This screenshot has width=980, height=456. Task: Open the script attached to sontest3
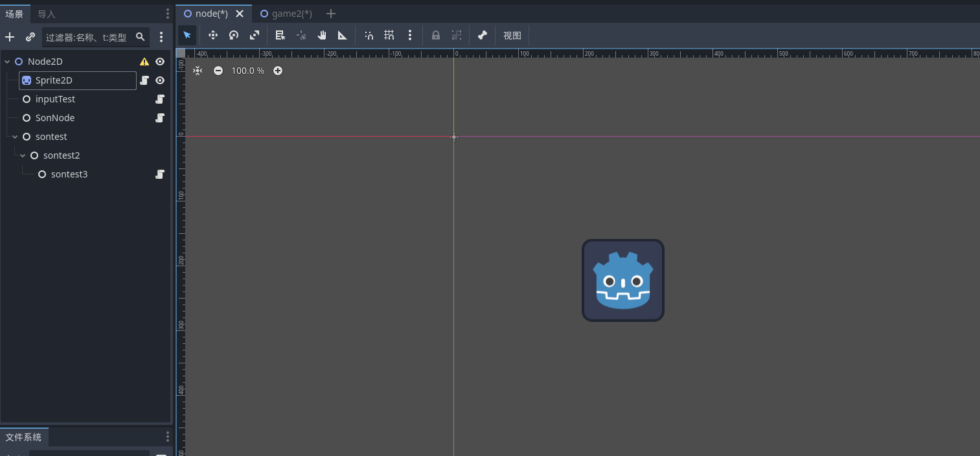(160, 174)
